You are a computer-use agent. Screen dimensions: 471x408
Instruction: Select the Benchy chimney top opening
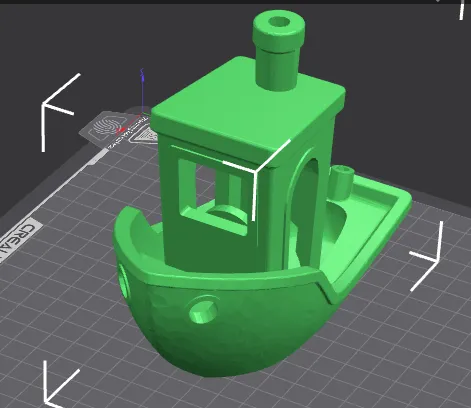(279, 23)
